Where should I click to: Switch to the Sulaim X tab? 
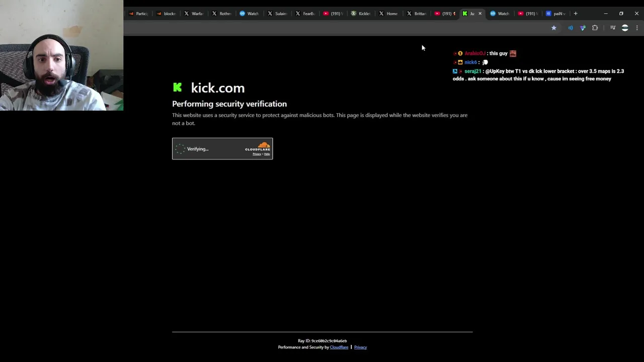(277, 14)
